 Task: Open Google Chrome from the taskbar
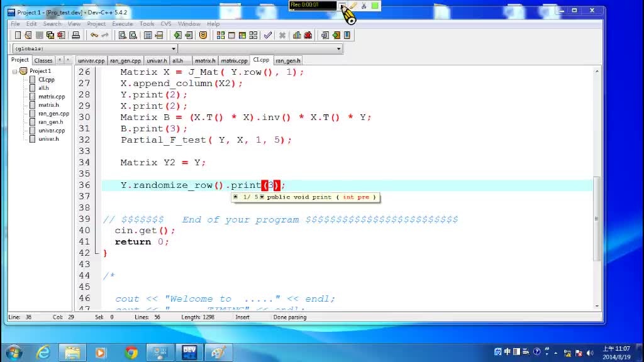[131, 353]
